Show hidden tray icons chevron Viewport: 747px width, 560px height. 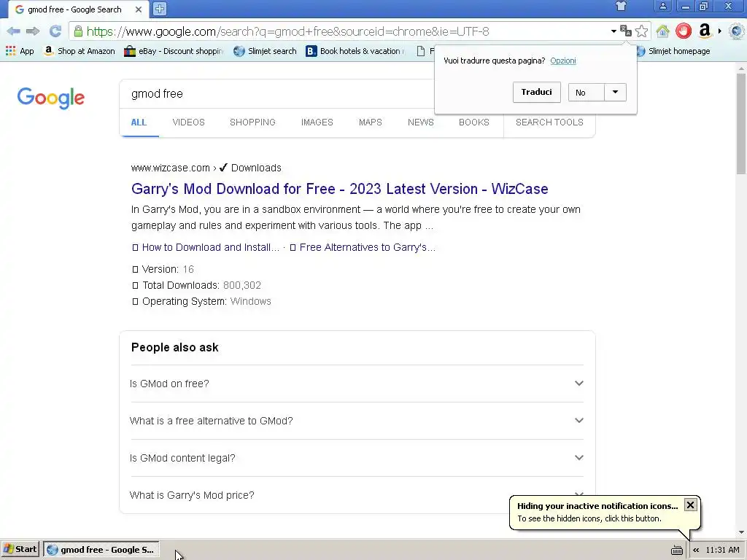696,550
